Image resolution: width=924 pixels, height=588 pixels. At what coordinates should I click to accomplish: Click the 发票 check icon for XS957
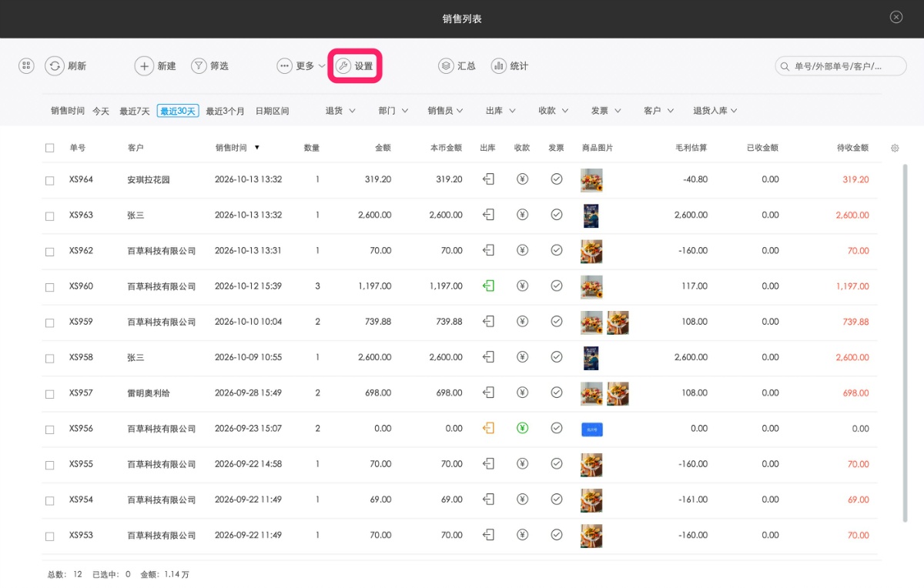pos(557,393)
